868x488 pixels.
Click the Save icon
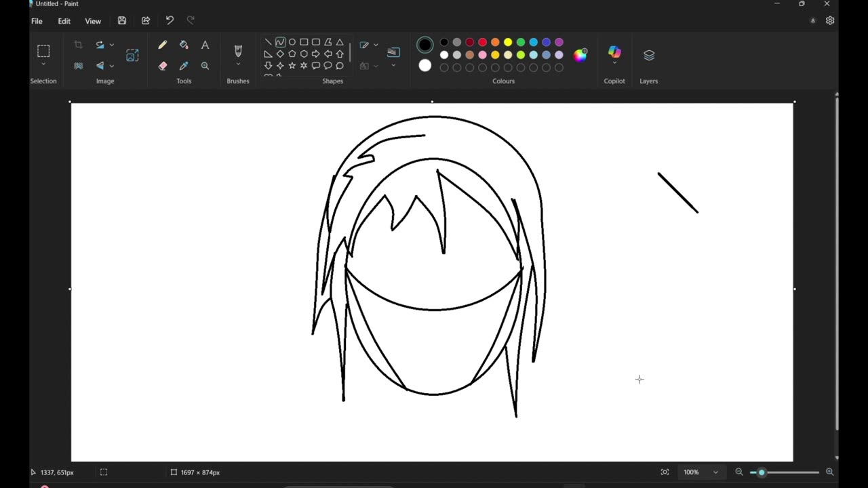[x=122, y=21]
